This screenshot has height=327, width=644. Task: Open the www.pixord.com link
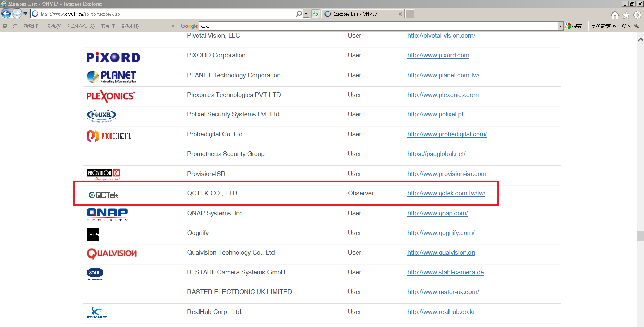[438, 55]
